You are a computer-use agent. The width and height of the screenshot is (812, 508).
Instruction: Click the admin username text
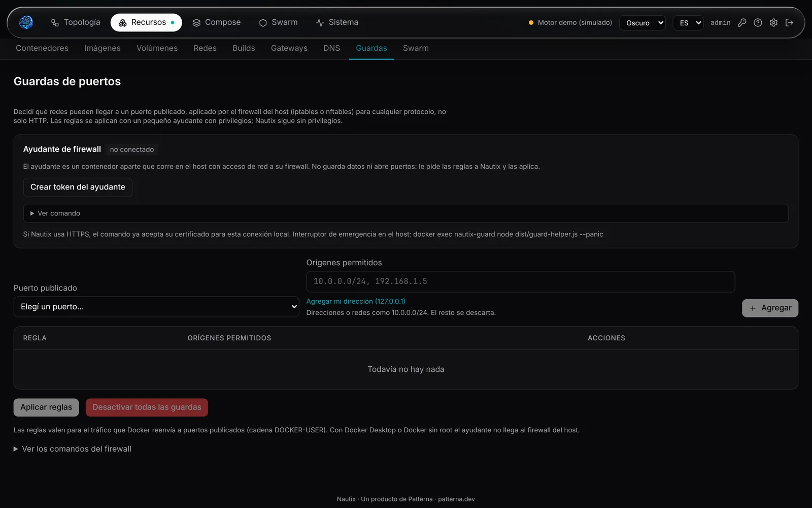pos(720,23)
